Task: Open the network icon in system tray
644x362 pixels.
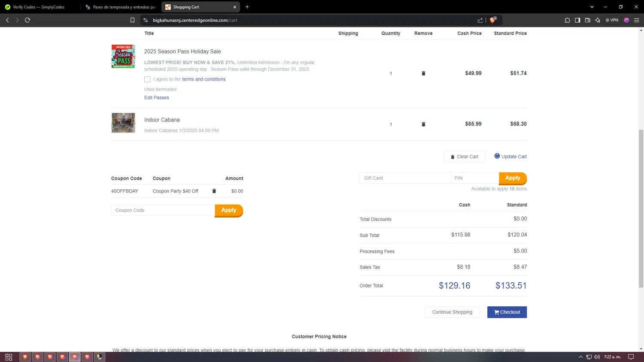Action: [x=589, y=357]
